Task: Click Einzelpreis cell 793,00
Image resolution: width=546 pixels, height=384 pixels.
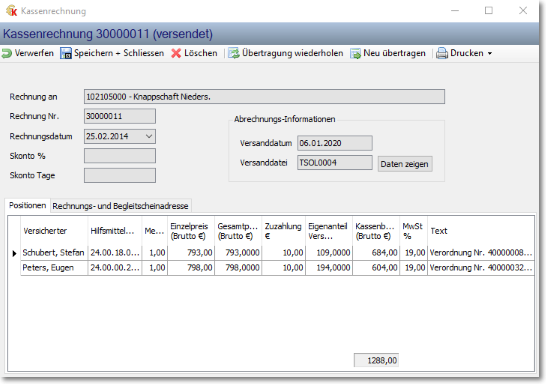Action: pos(191,253)
